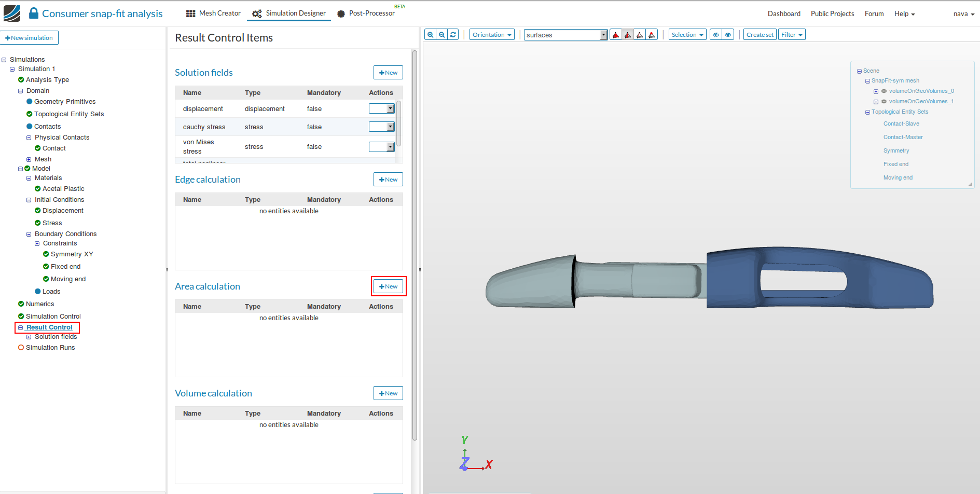Expand volumeOnGeoVolumes_0 in the Scene tree
The image size is (980, 494).
(x=876, y=91)
